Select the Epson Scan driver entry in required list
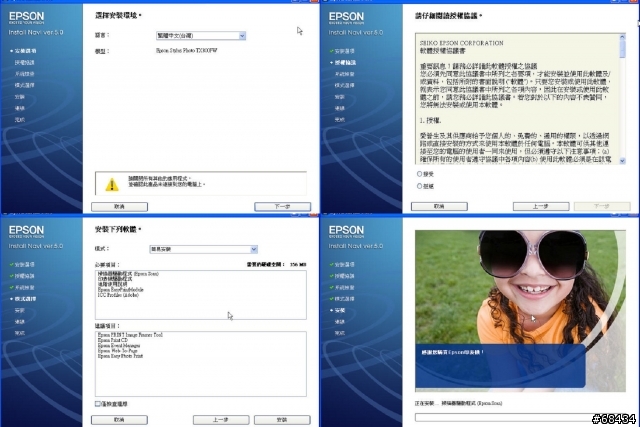This screenshot has height=427, width=640. tap(128, 274)
